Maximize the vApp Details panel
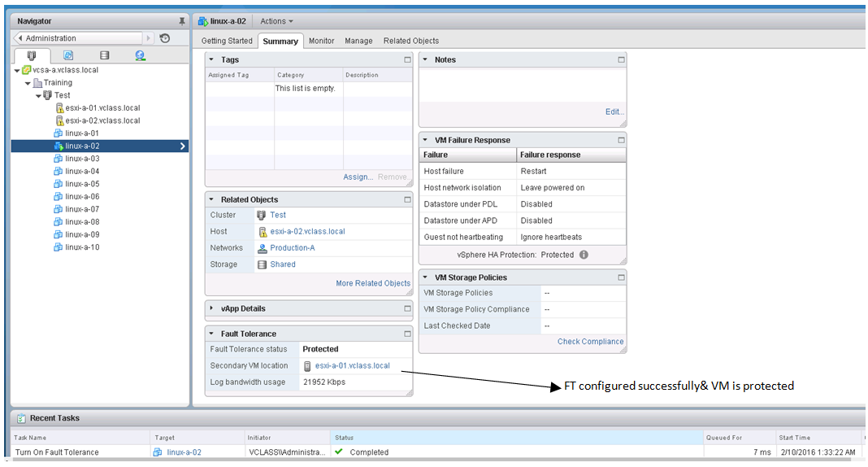The width and height of the screenshot is (868, 467). [x=407, y=308]
